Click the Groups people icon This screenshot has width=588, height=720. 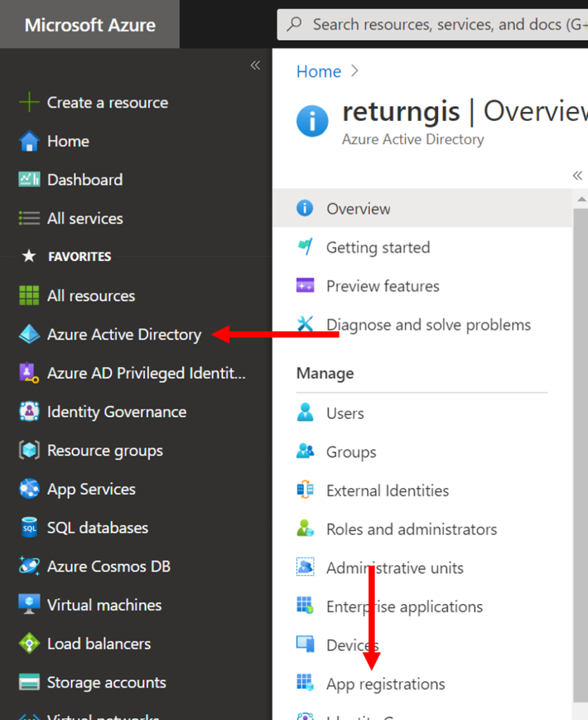305,451
